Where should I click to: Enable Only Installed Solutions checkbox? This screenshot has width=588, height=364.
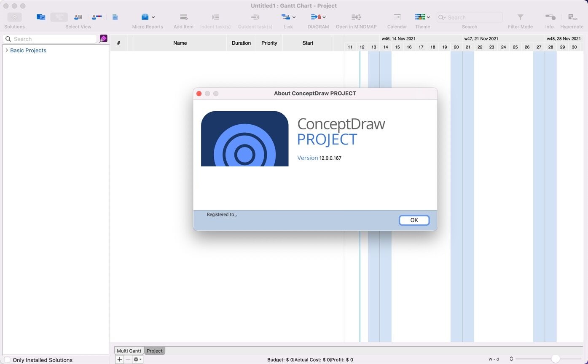click(x=7, y=360)
